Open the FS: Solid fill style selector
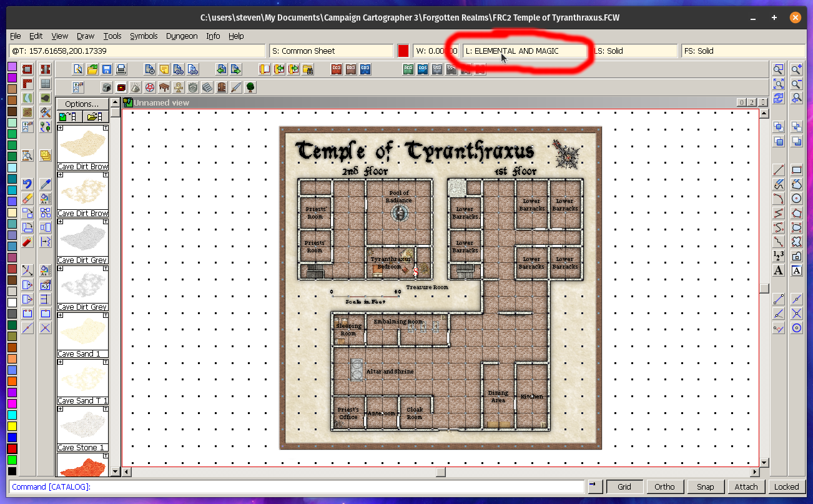Screen dimensions: 813x504 [x=744, y=51]
